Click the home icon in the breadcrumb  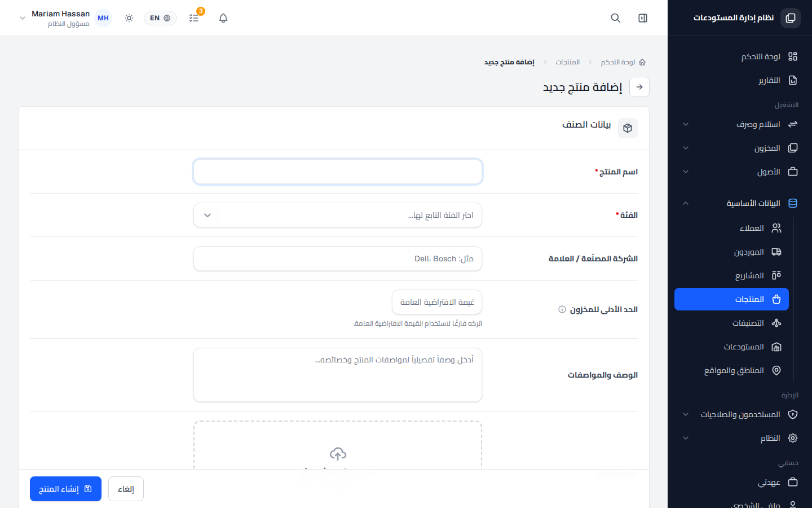[x=642, y=62]
